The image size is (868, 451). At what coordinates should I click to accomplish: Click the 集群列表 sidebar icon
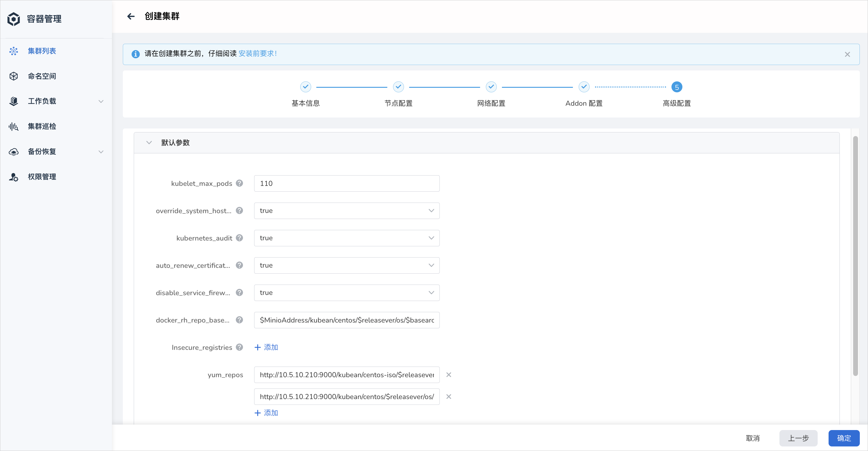click(x=14, y=50)
